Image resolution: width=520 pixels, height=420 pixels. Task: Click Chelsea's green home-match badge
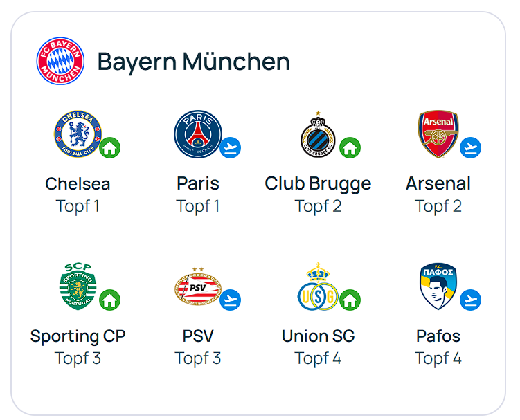coord(109,147)
